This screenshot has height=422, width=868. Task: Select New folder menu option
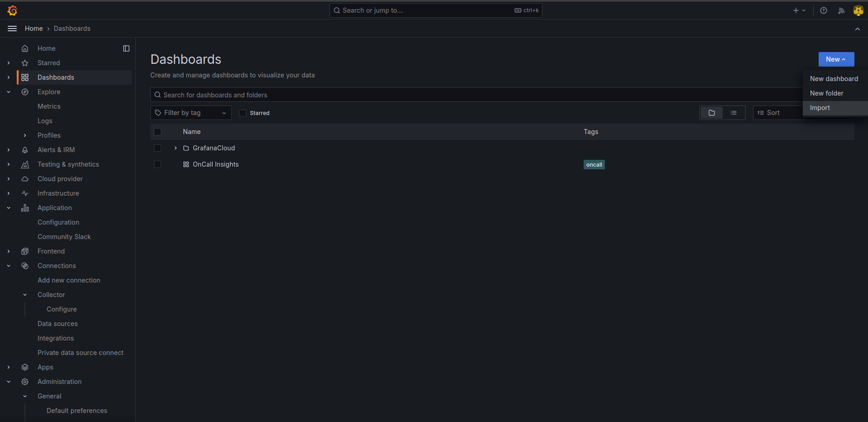tap(826, 93)
